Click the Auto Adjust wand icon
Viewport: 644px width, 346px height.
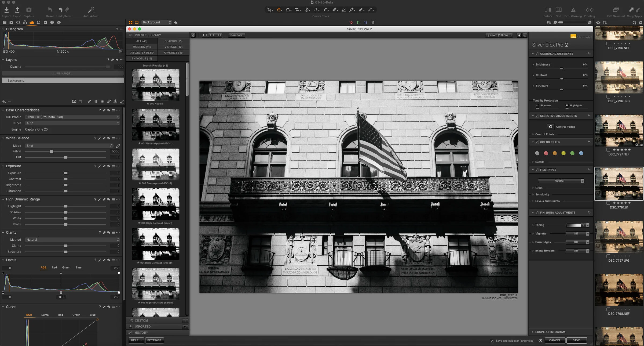(91, 10)
